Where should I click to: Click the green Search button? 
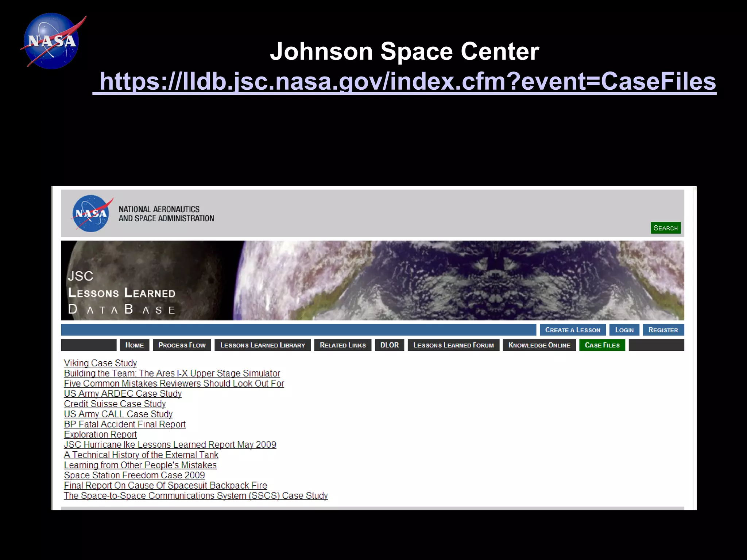[x=666, y=228]
